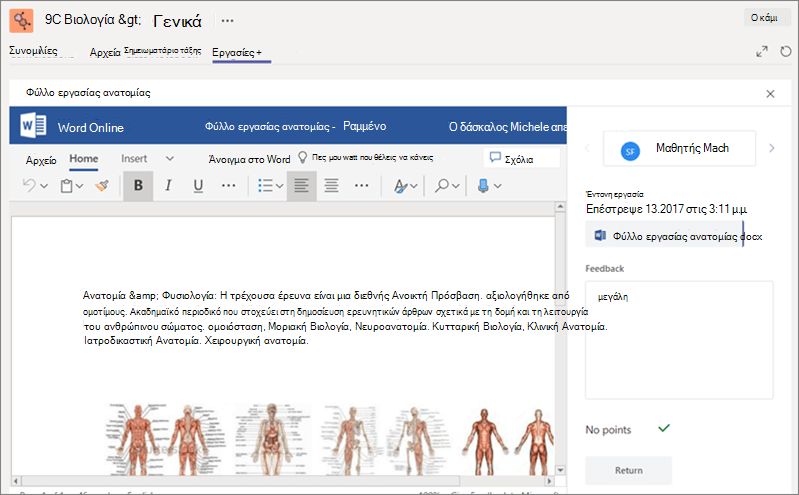Click the dictate microphone icon
This screenshot has width=799, height=495.
pos(483,186)
